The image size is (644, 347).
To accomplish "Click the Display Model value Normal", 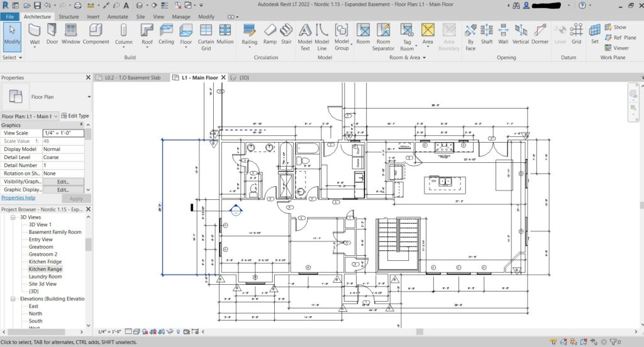I will click(x=64, y=149).
